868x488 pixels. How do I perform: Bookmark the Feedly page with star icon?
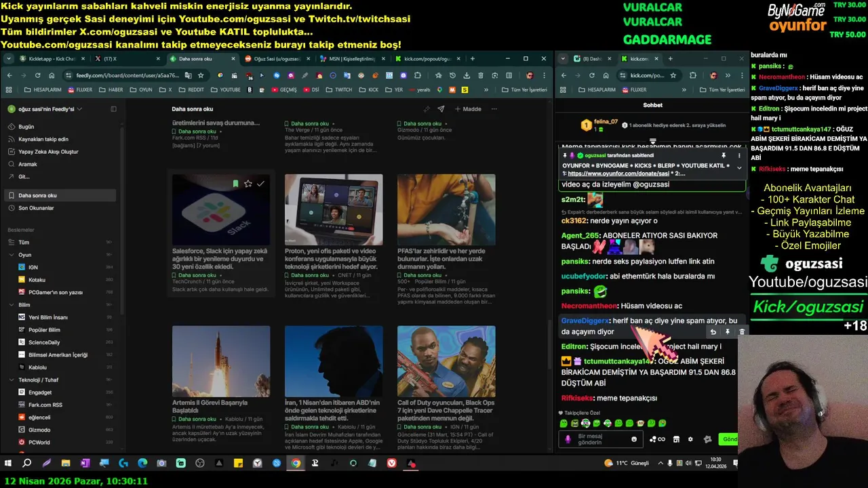tap(201, 75)
